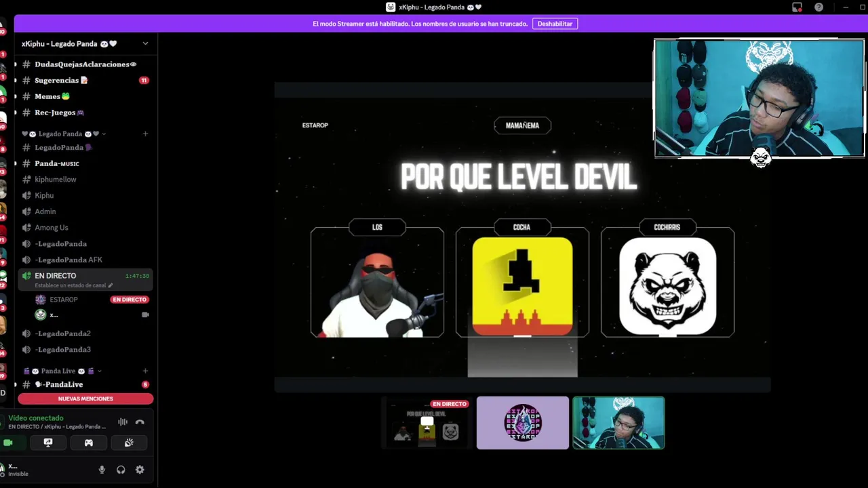The width and height of the screenshot is (868, 488).
Task: Join the Admin voice channel
Action: [85, 211]
